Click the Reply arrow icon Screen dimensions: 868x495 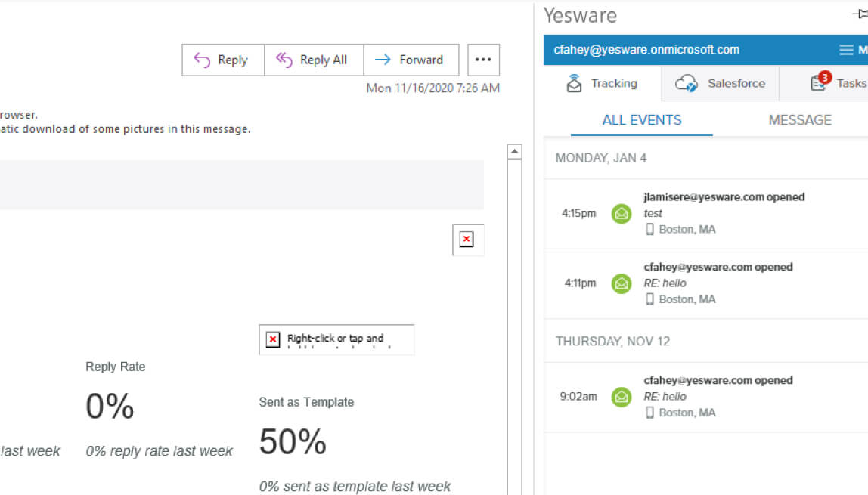(203, 59)
